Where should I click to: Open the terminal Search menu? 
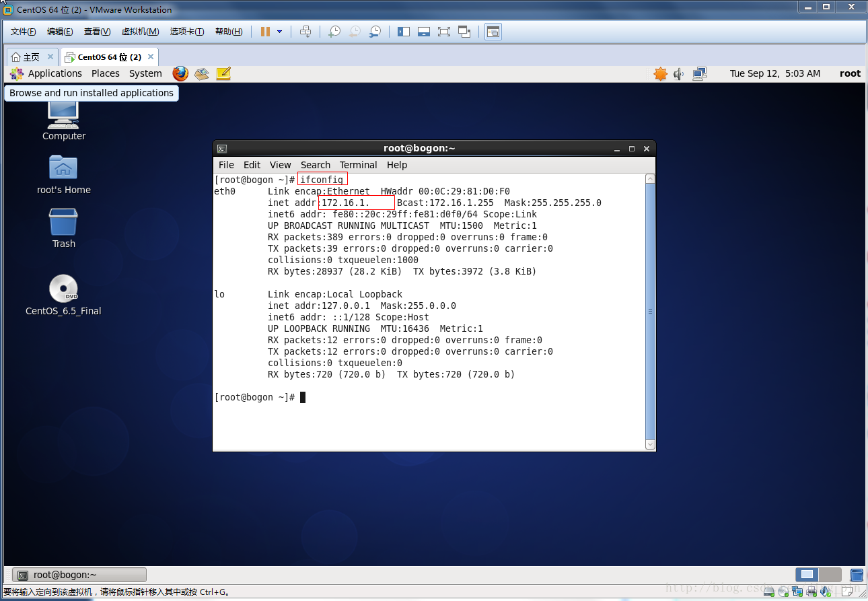(x=316, y=165)
